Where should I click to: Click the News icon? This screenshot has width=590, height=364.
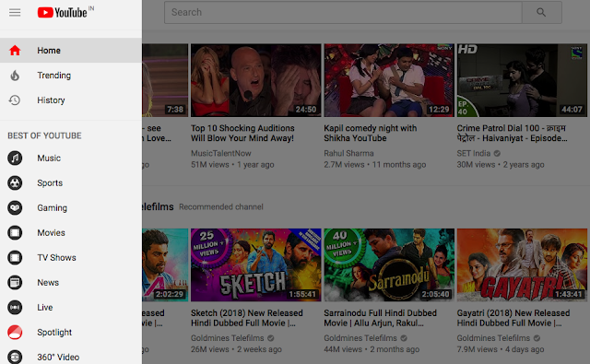pos(15,282)
